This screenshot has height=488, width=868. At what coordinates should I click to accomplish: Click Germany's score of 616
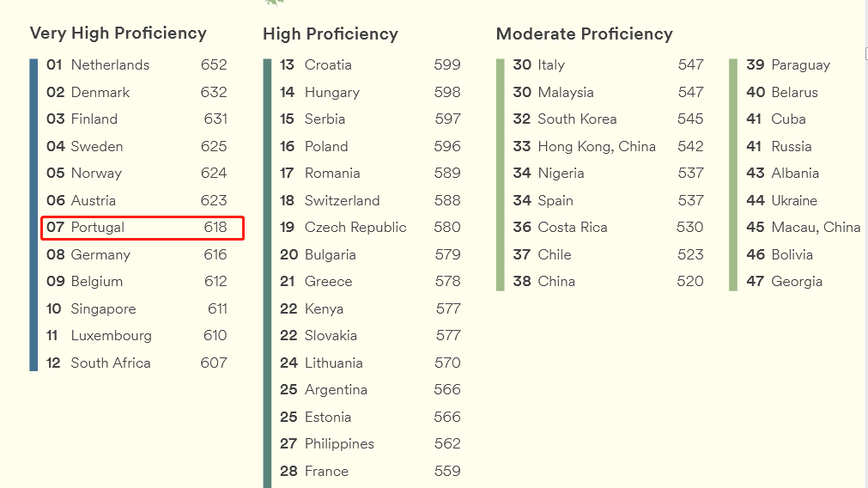pos(215,255)
